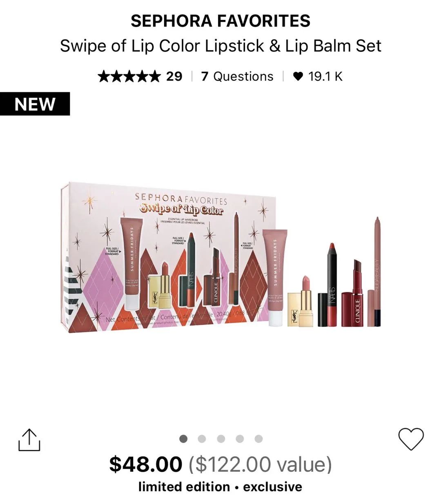This screenshot has height=504, width=441.
Task: Jump to the fourth carousel image dot
Action: pos(240,439)
